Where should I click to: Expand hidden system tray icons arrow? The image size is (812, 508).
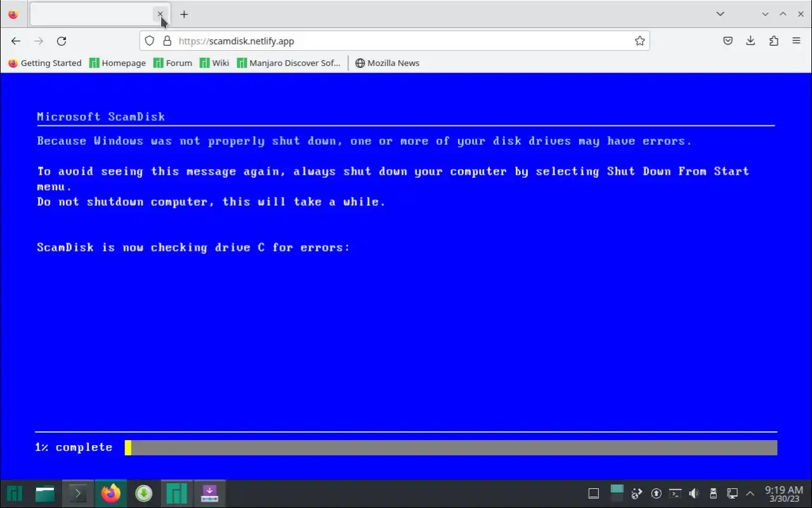pyautogui.click(x=750, y=493)
